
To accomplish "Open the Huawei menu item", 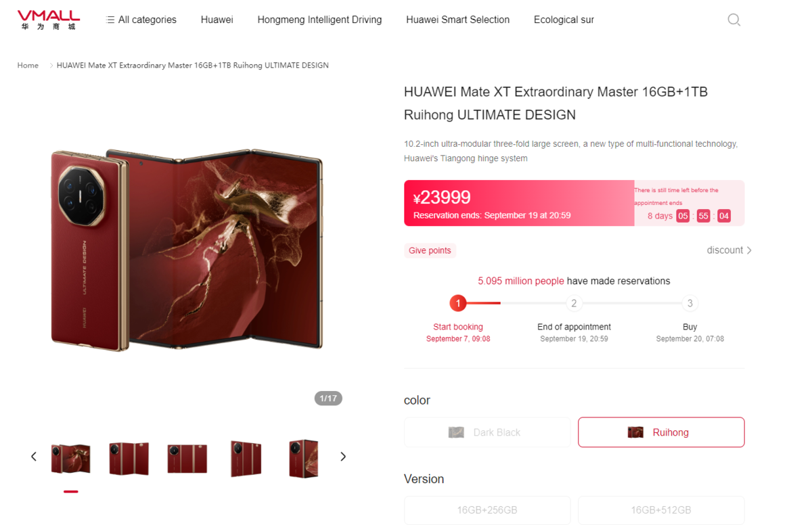I will click(x=217, y=20).
